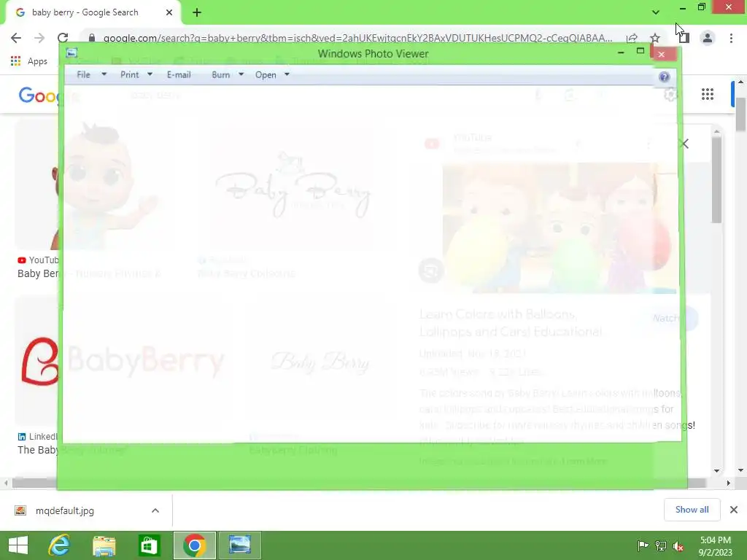Open the File menu in Photo Viewer
The width and height of the screenshot is (747, 560).
click(x=83, y=75)
